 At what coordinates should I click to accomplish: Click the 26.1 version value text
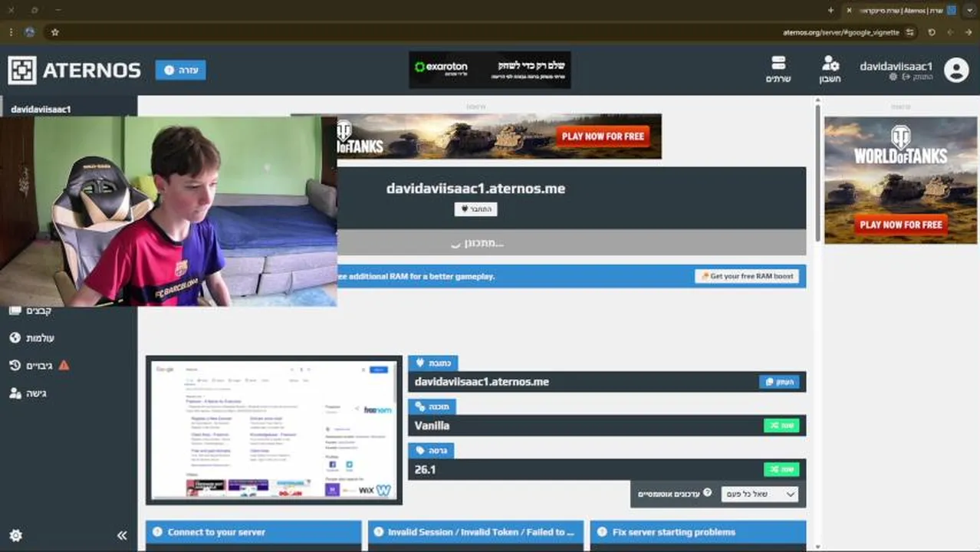click(425, 469)
